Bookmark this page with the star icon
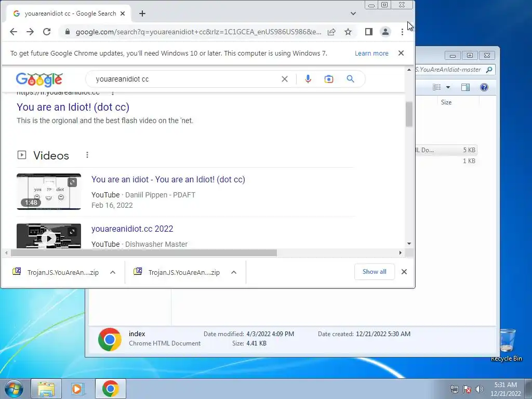The image size is (532, 399). click(348, 32)
